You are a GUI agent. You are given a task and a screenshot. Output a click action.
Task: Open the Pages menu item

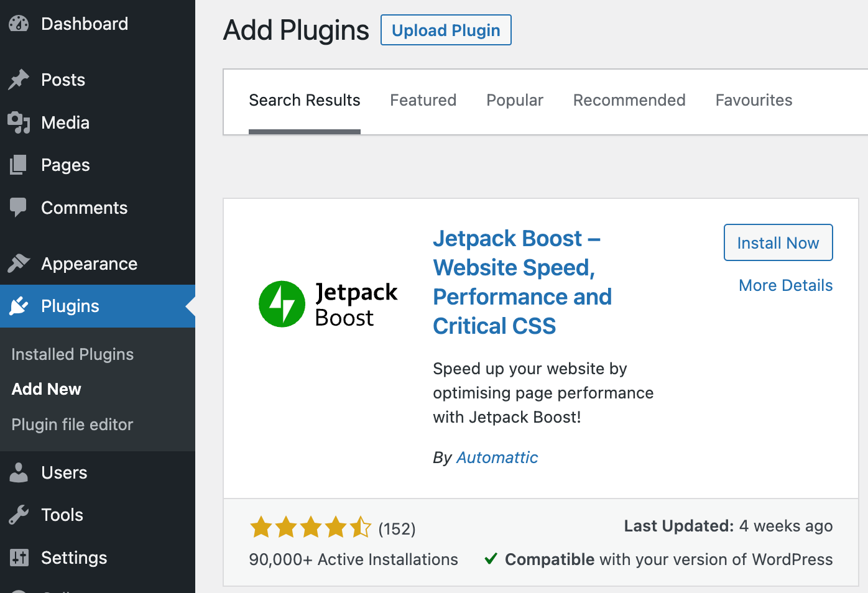[x=98, y=165]
